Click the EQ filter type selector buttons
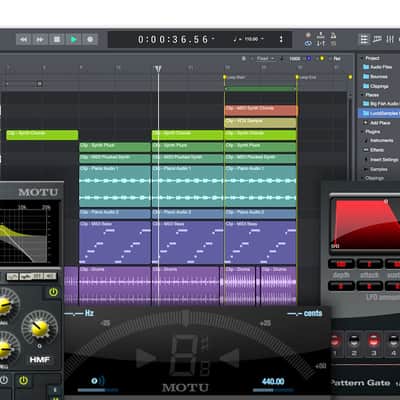 32,276
